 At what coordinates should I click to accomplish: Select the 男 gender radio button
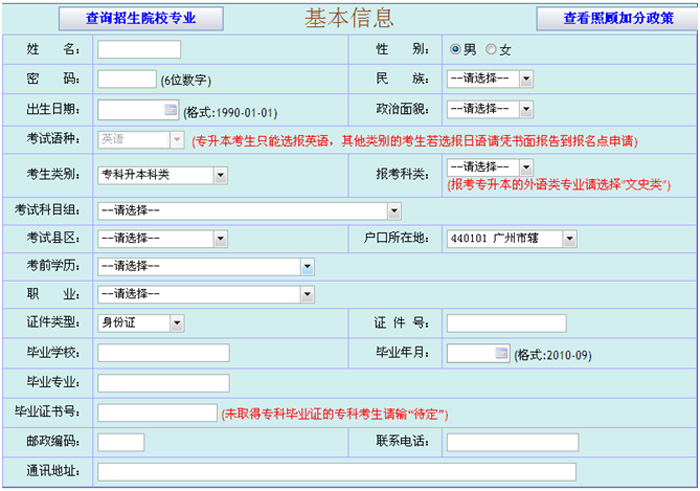click(456, 49)
